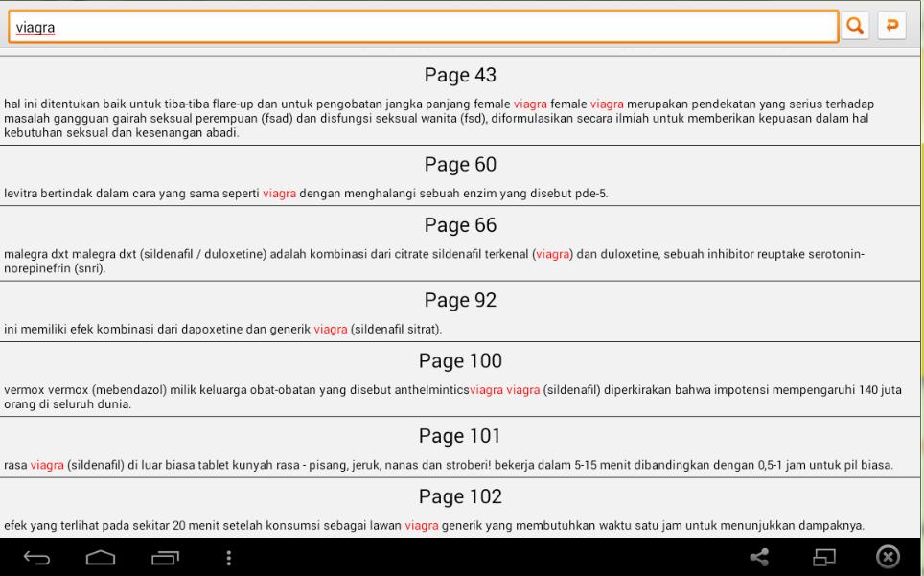924x576 pixels.
Task: Tap the share icon in the navigation bar
Action: (760, 557)
